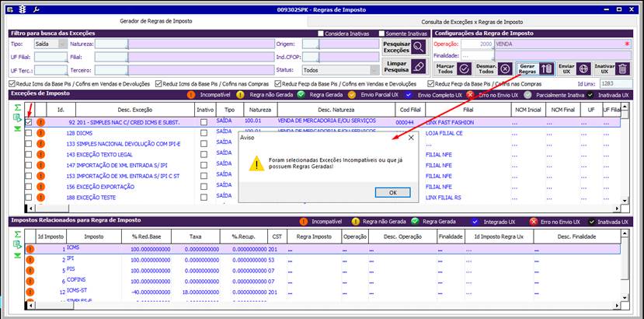The height and width of the screenshot is (319, 644).
Task: Click the orange status icon on EXCEÇÃO TEXTO LEGAL row
Action: (x=40, y=154)
